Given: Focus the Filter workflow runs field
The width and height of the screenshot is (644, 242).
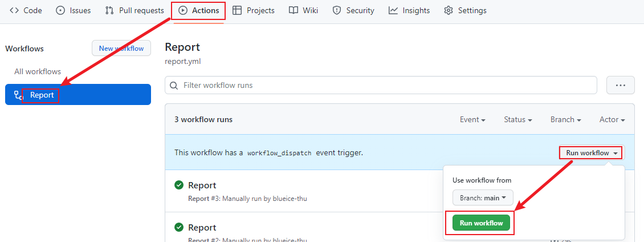Looking at the screenshot, I should (381, 85).
